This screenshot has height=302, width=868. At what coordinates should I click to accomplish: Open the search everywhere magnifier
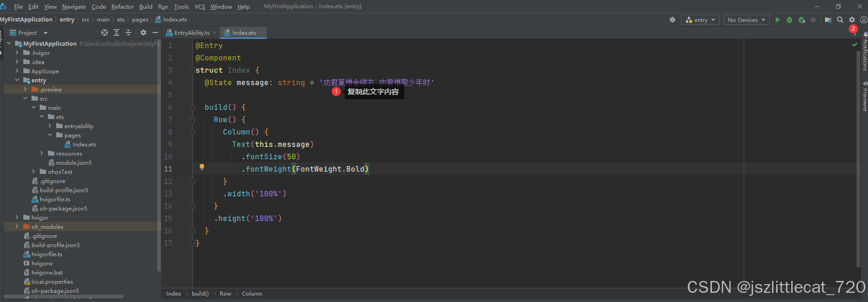point(840,20)
